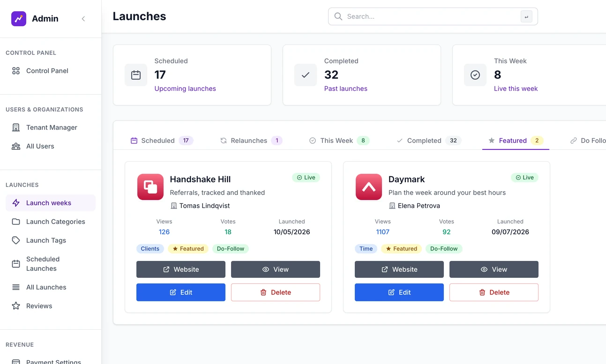
Task: Switch to the Scheduled tab
Action: pyautogui.click(x=162, y=141)
